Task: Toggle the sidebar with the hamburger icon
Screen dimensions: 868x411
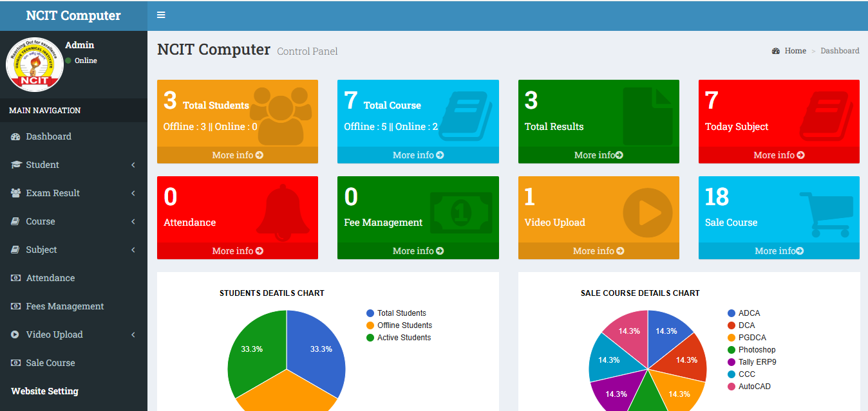Action: pyautogui.click(x=161, y=15)
